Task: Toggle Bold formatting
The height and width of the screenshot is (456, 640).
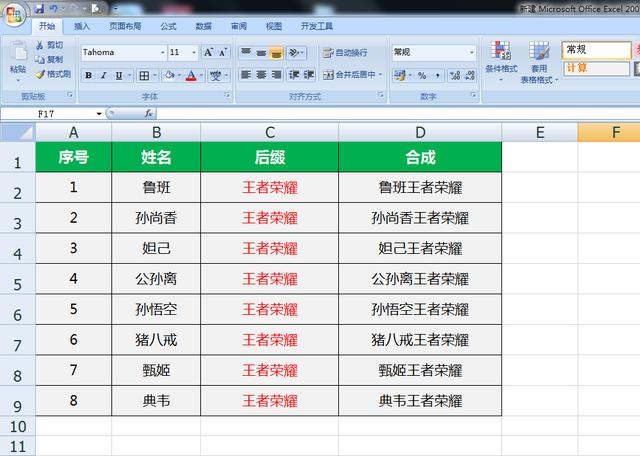Action: [89, 76]
